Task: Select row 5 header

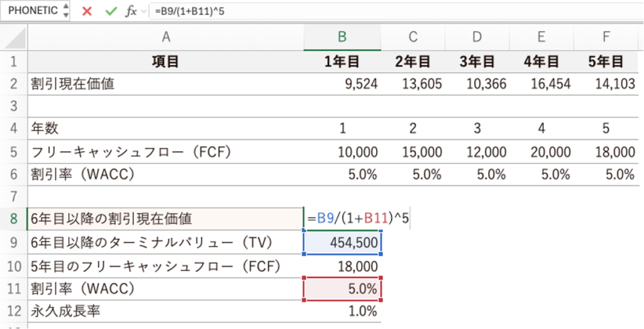Action: pos(14,152)
